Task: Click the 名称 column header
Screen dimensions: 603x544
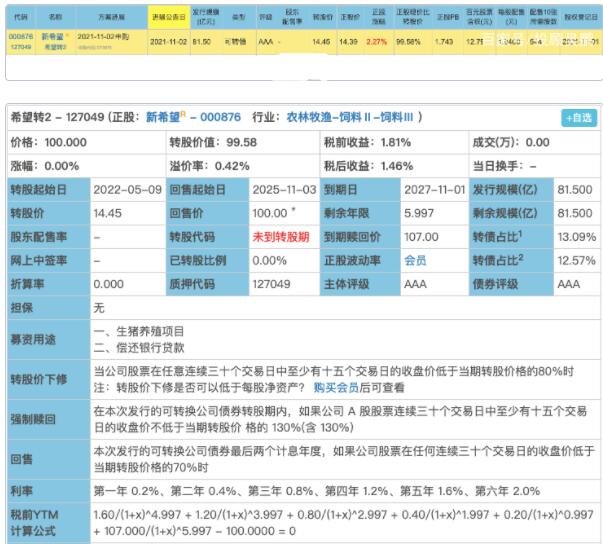Action: point(55,17)
